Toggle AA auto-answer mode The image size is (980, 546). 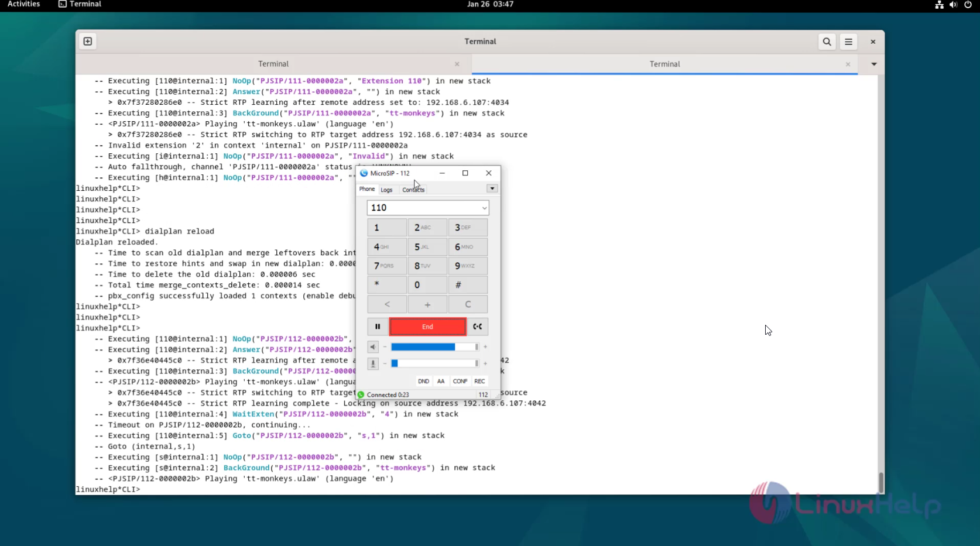click(441, 381)
